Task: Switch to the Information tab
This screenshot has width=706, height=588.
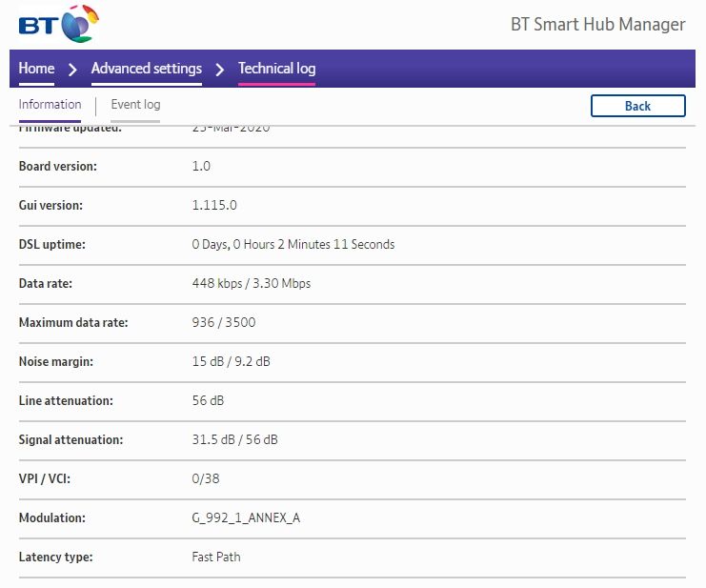Action: click(50, 105)
